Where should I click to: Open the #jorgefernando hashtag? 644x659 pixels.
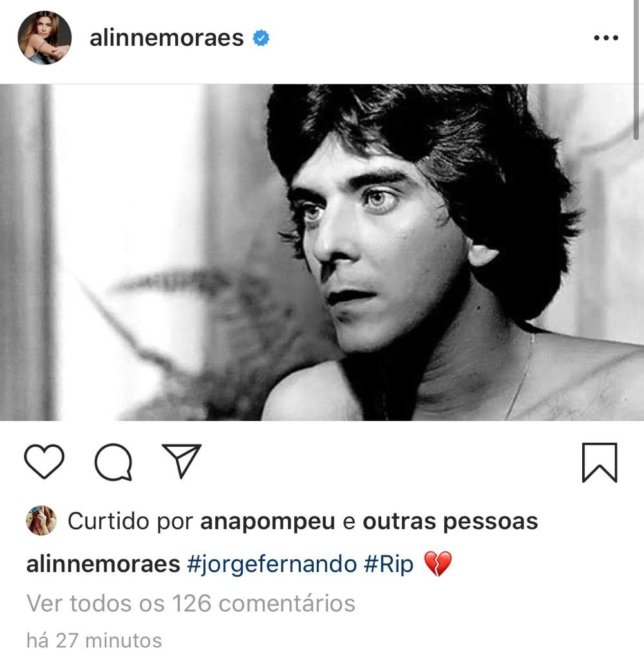pyautogui.click(x=272, y=564)
